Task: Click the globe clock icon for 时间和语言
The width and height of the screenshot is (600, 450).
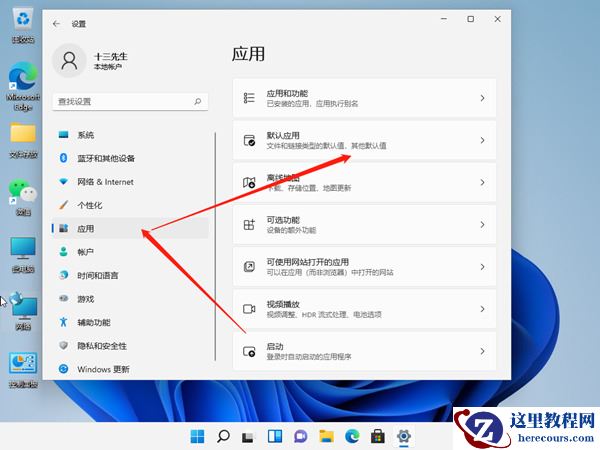Action: (64, 275)
